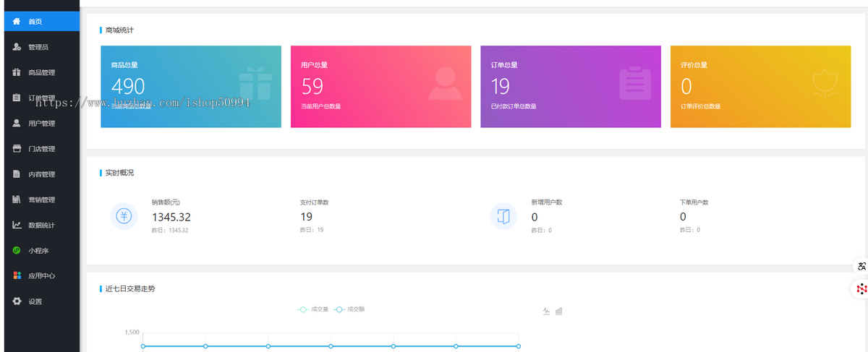Screen dimensions: 868x352
Task: Click the settings gear icon in sidebar
Action: click(17, 301)
